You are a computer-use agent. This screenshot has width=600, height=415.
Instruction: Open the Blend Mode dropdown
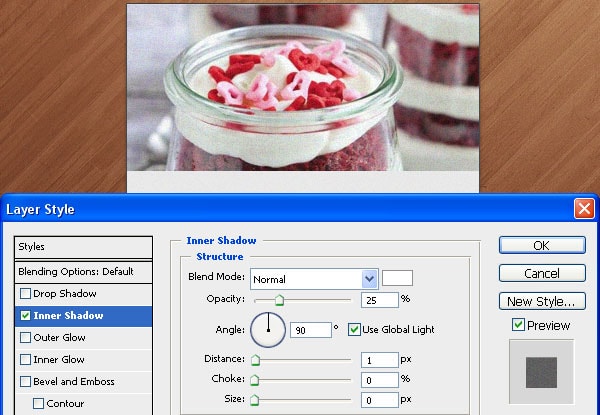click(x=314, y=279)
